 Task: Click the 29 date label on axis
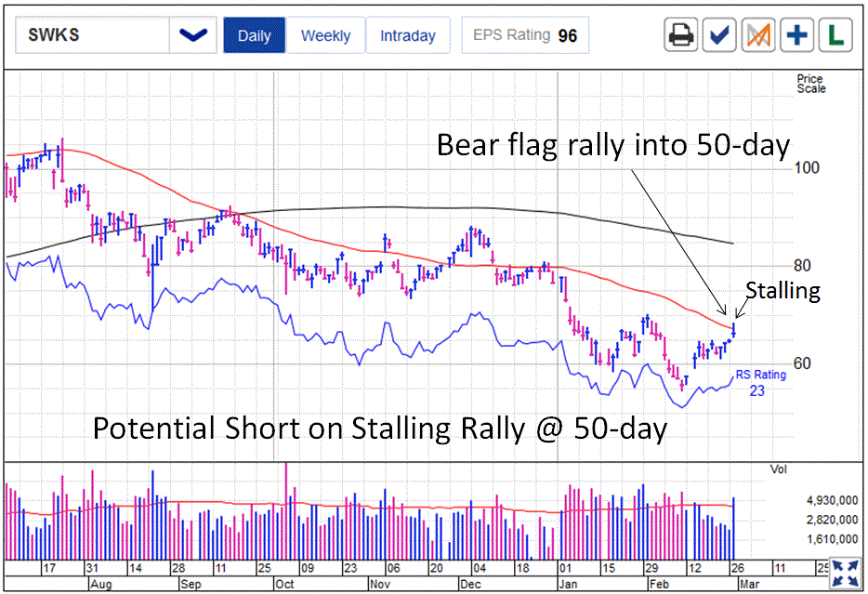pos(651,568)
